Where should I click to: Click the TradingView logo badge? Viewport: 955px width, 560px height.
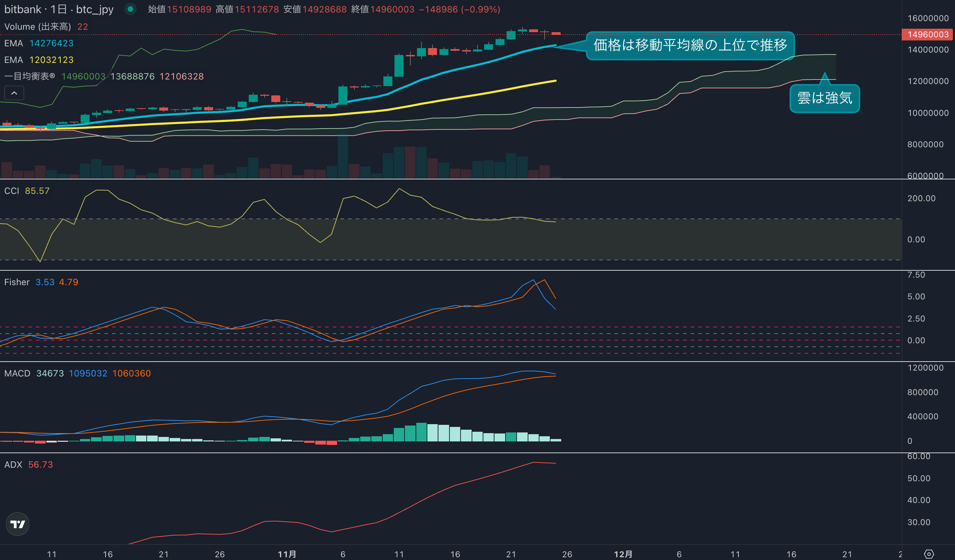point(18,524)
